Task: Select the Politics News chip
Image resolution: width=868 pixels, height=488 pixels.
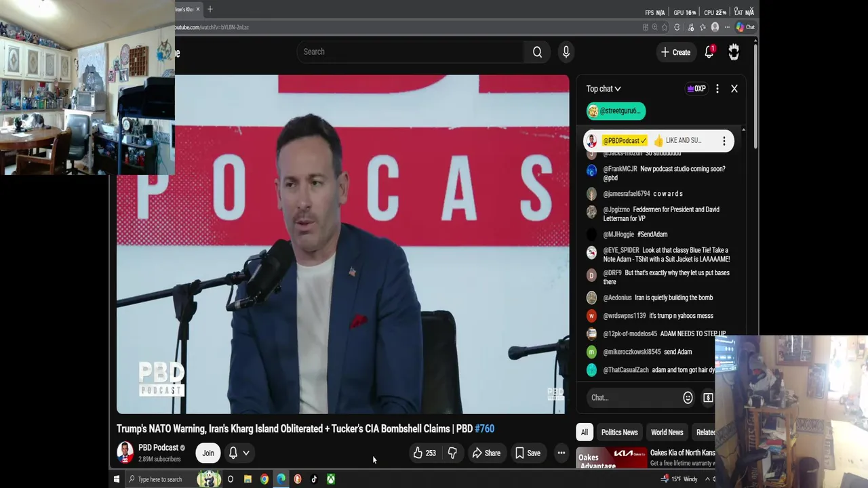Action: click(x=619, y=432)
